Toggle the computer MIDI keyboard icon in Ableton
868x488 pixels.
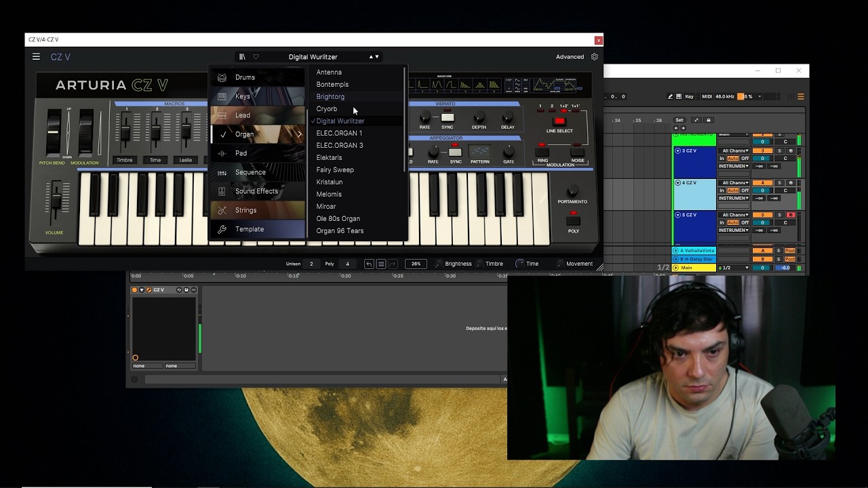(679, 96)
